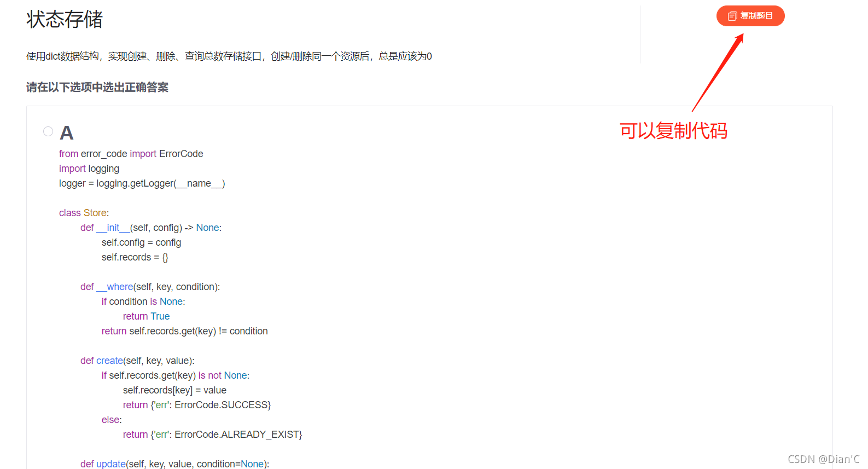Click the 状态存储 page title

(65, 19)
